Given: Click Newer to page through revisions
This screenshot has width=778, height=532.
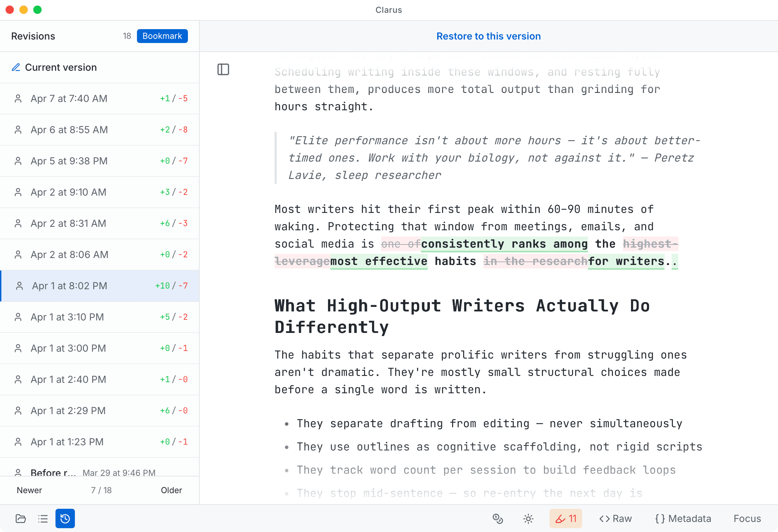Looking at the screenshot, I should (x=29, y=490).
